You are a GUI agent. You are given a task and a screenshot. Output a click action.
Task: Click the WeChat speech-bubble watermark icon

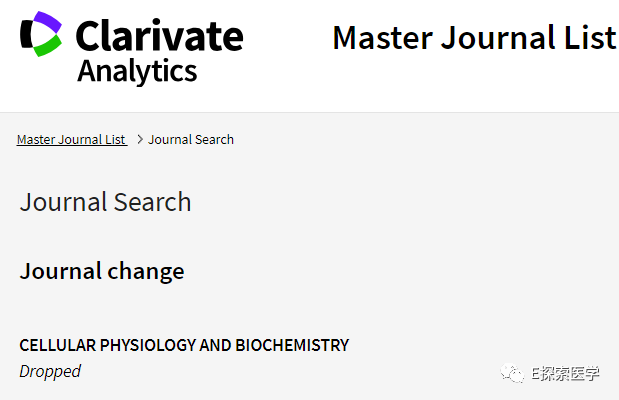point(513,373)
